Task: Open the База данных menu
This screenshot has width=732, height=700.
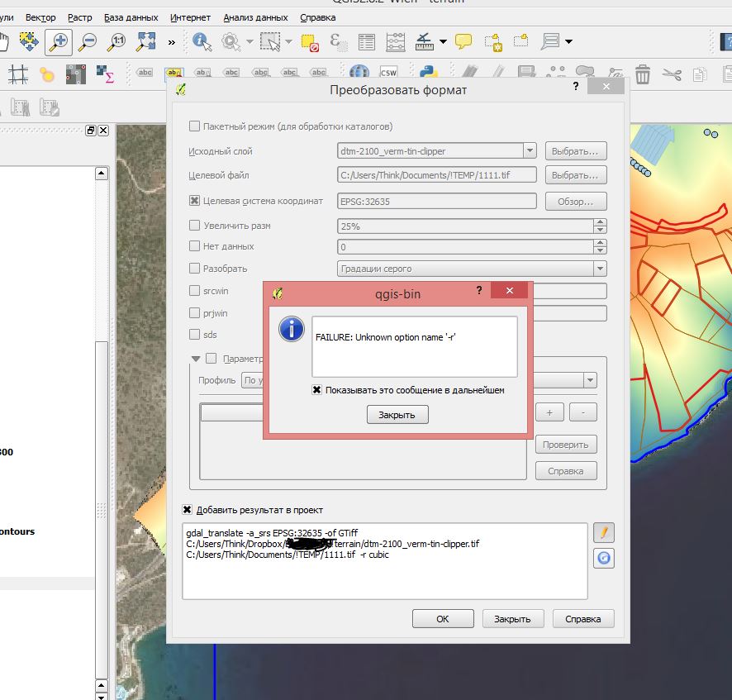Action: (x=131, y=17)
